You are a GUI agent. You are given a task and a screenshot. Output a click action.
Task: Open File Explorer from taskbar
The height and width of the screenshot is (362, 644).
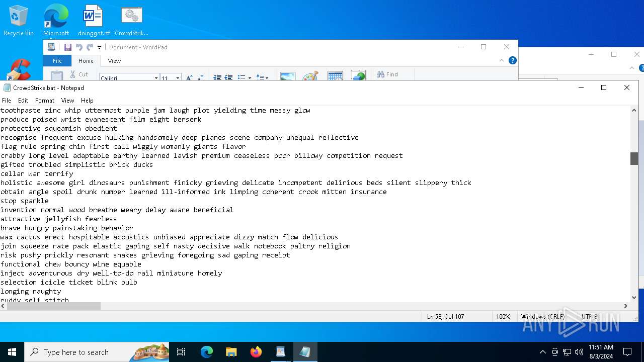pos(231,352)
